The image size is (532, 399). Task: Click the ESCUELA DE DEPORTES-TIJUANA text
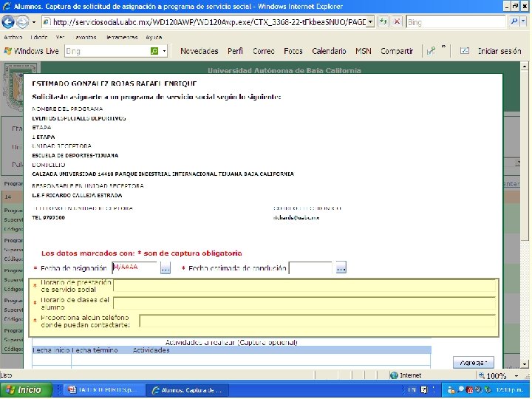pyautogui.click(x=75, y=155)
